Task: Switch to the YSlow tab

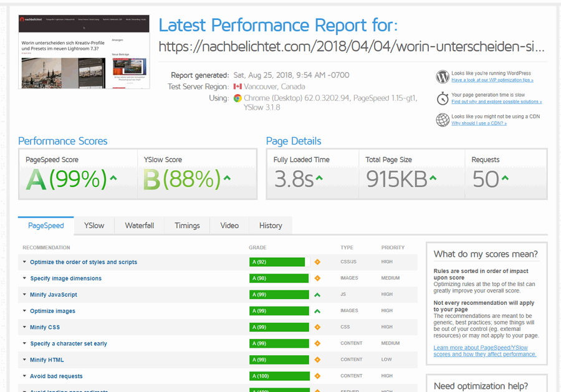Action: [94, 226]
